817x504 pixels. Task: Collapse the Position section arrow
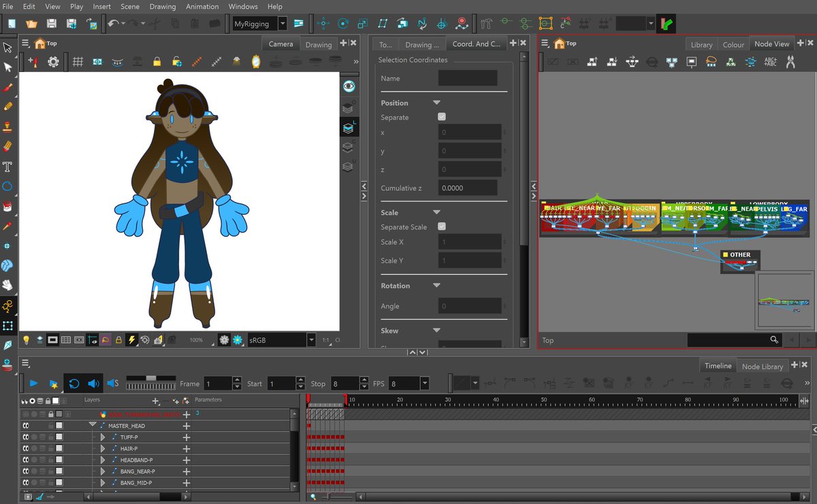[436, 103]
